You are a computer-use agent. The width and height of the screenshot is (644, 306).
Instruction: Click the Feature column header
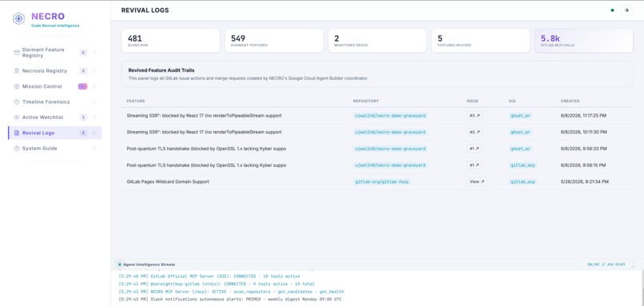coord(136,101)
